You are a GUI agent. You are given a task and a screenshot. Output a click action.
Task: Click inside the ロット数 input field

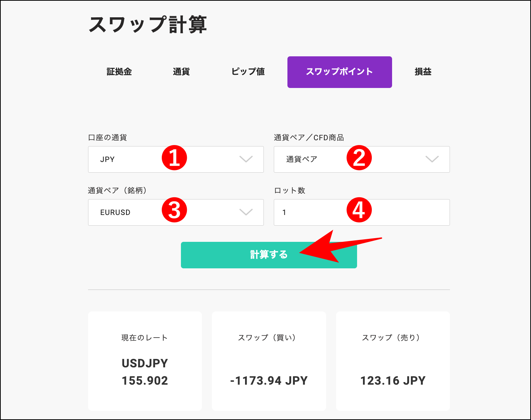[x=313, y=212]
